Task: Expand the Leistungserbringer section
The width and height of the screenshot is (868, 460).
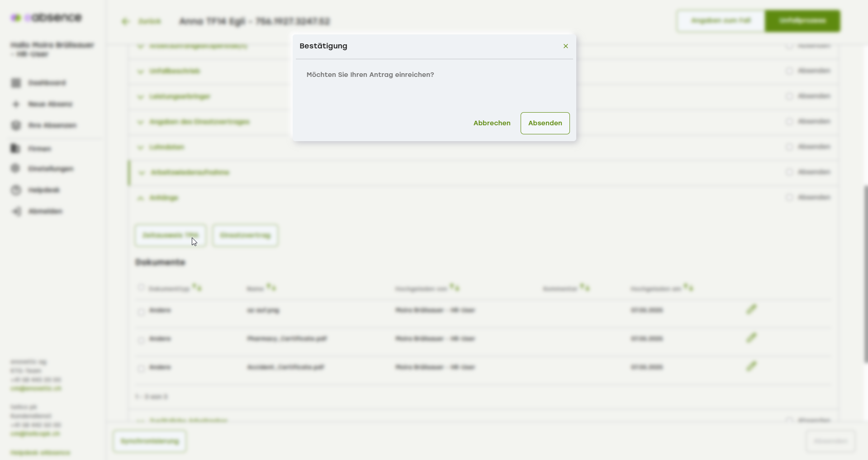Action: (141, 97)
